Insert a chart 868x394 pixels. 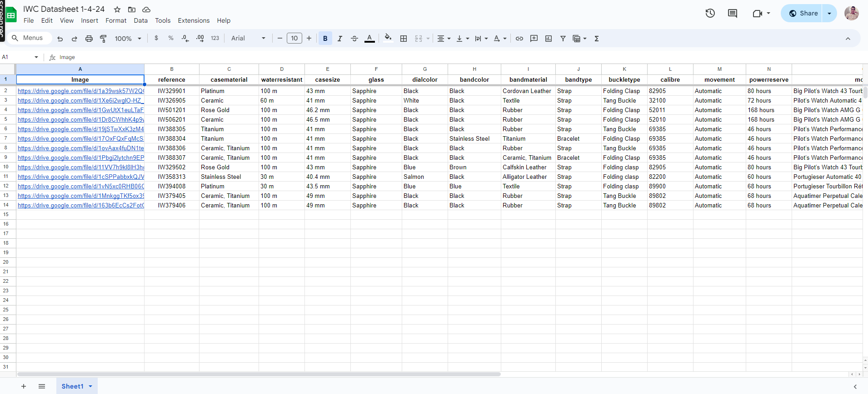pos(549,39)
